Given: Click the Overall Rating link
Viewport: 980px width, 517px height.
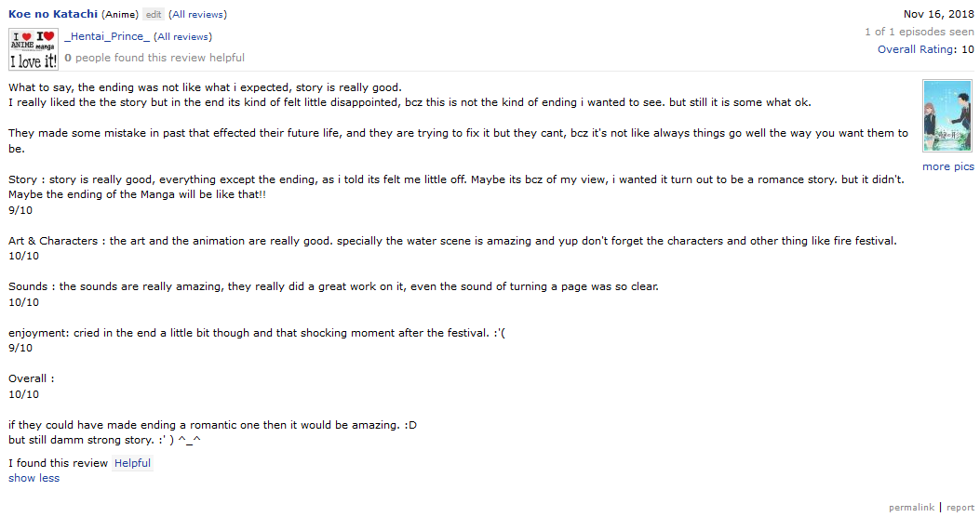Looking at the screenshot, I should point(917,49).
